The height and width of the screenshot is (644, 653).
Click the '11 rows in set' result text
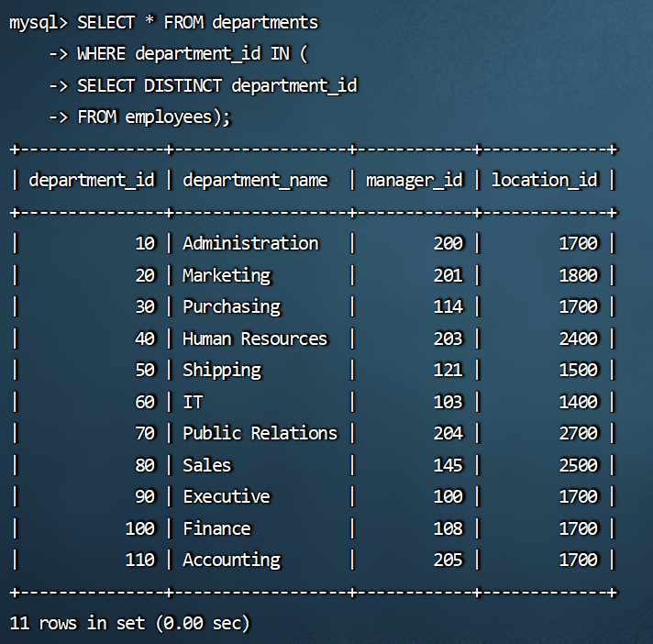click(x=77, y=623)
